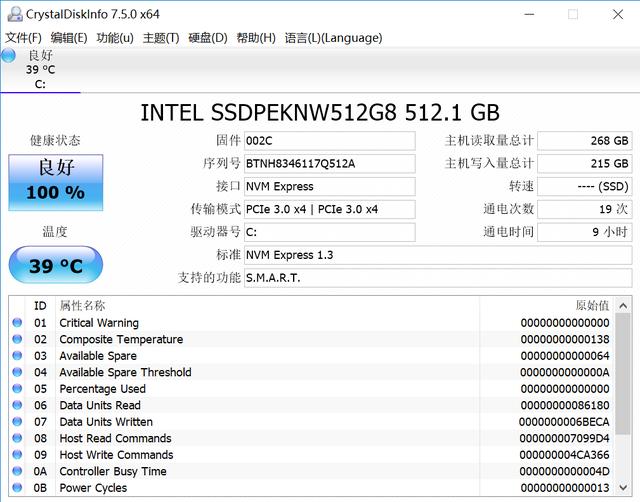Click the supported features field S.M.A.R.T.
The image size is (640, 502).
tap(438, 278)
